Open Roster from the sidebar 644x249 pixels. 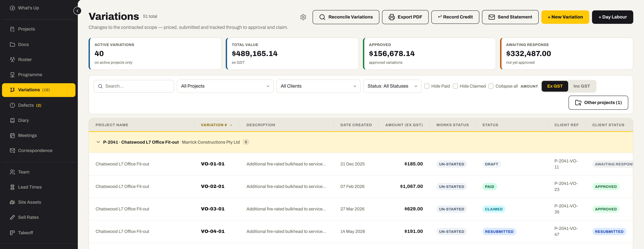pos(39,60)
